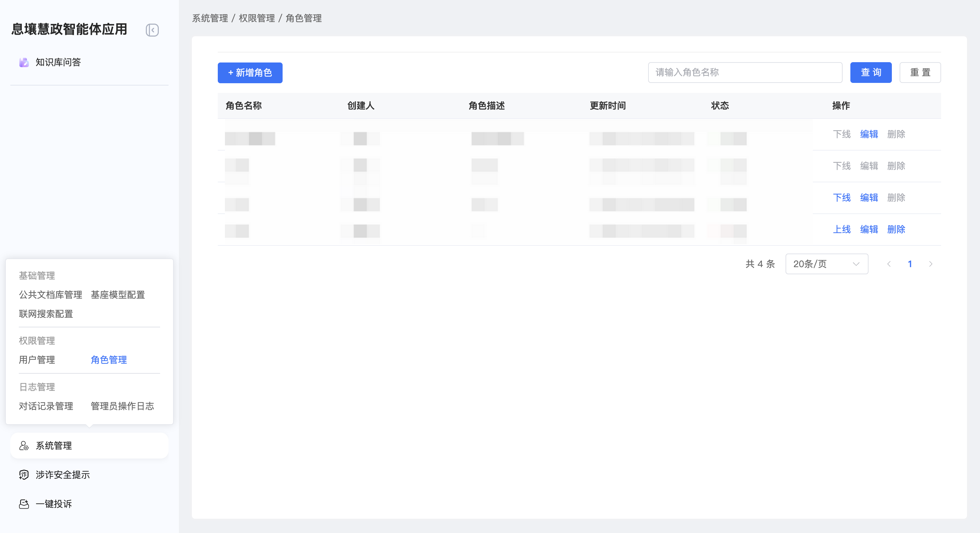Focus the 请输入角色名称 search field
The width and height of the screenshot is (980, 533).
pyautogui.click(x=745, y=72)
